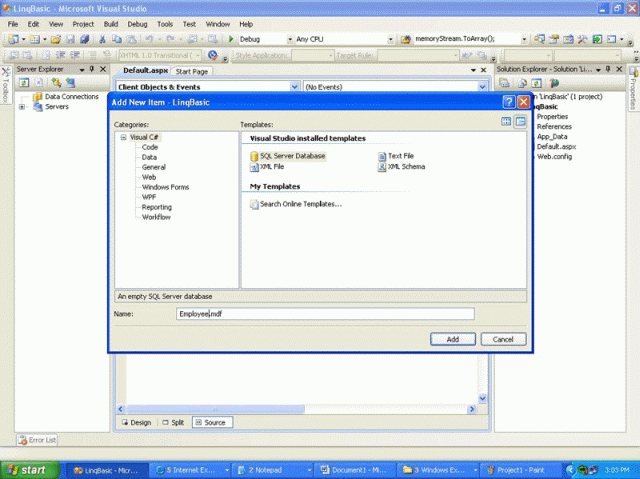Open the Error List tab

click(x=38, y=440)
